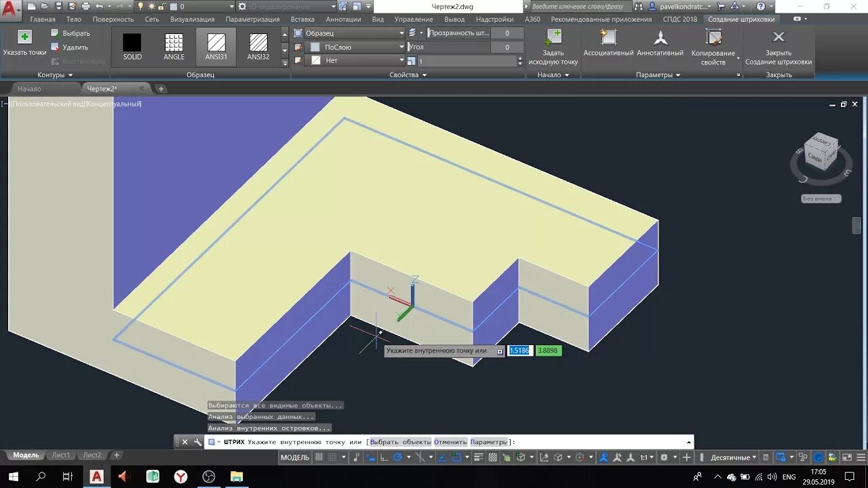Click the Параметры option in command line
This screenshot has height=488, width=868.
(x=488, y=442)
